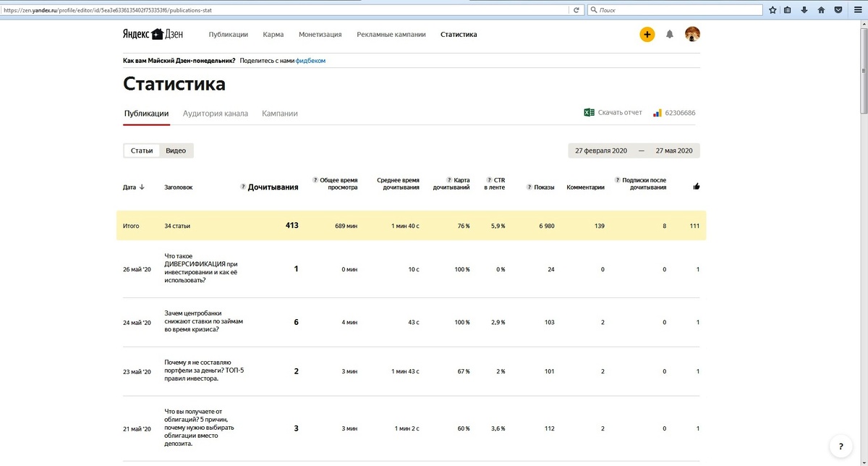The image size is (868, 466).
Task: Open the Карма menu item
Action: coord(273,34)
